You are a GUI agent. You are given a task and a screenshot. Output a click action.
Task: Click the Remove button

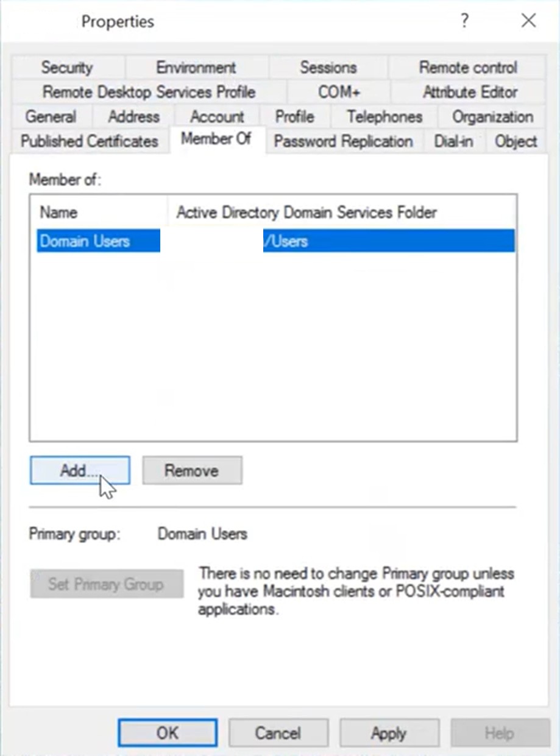[191, 470]
